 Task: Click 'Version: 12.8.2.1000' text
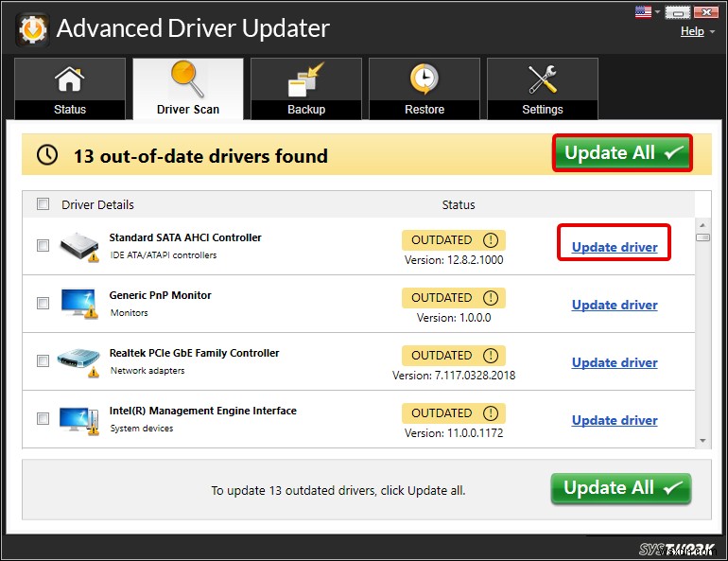454,260
